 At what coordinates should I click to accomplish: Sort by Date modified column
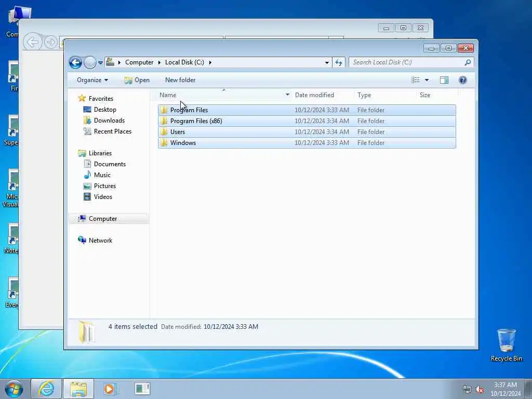tap(314, 95)
